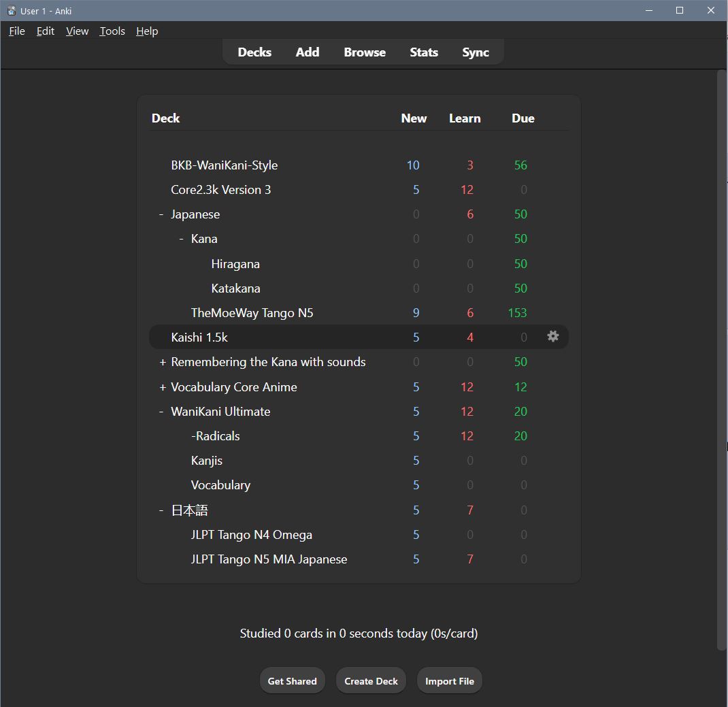Open the Kanjis subdeck

pos(207,461)
